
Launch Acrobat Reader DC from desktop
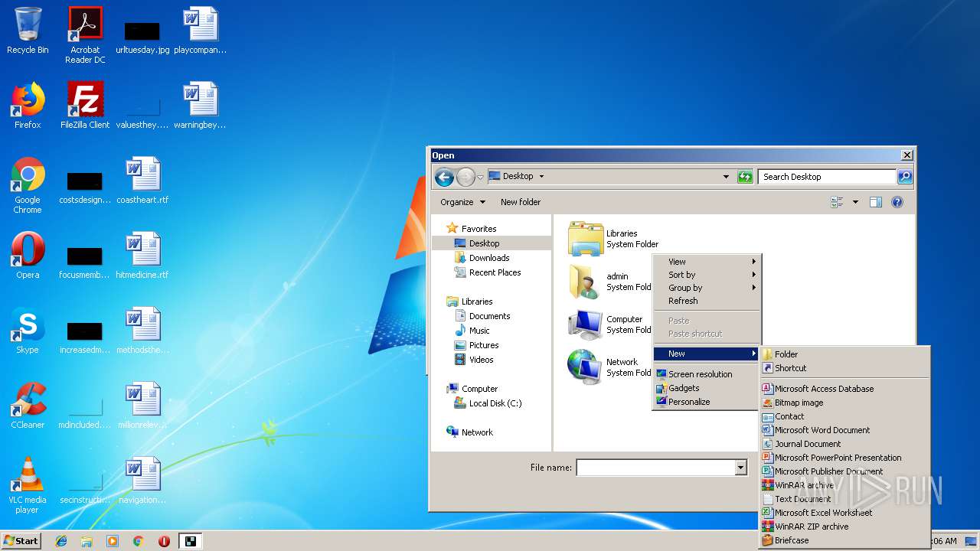click(85, 34)
